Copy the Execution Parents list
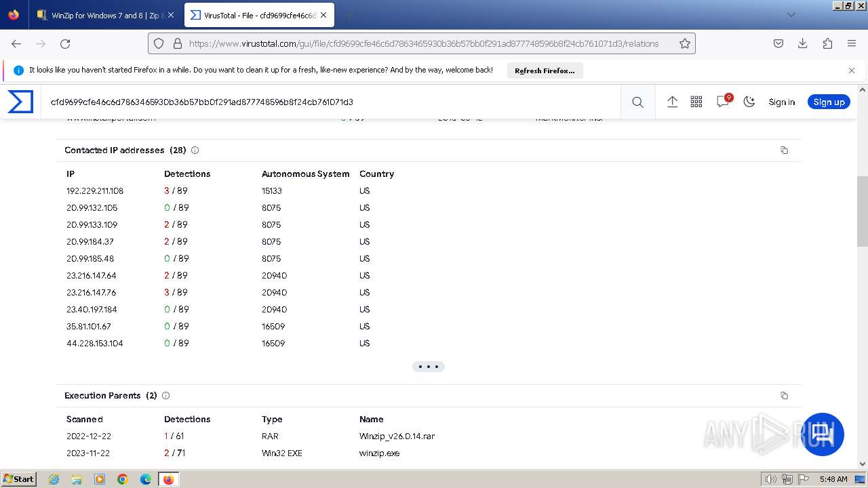This screenshot has width=868, height=488. pos(785,396)
